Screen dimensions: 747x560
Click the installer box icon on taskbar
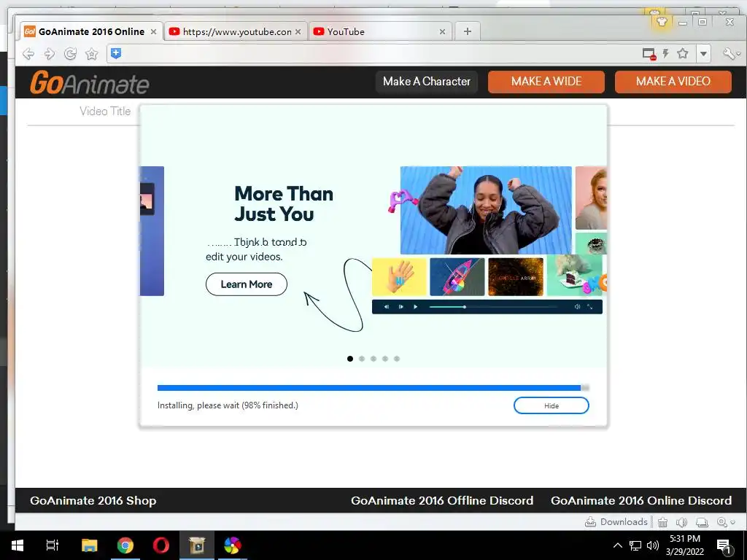click(197, 545)
